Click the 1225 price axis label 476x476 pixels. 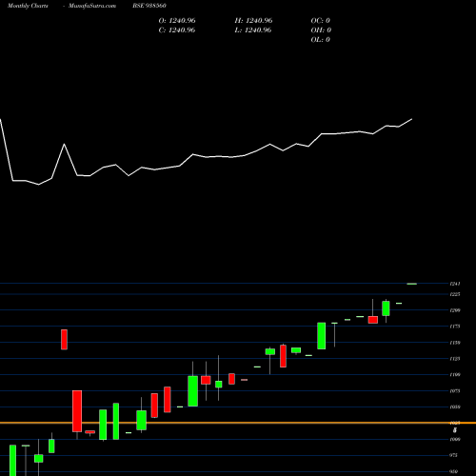click(x=455, y=294)
